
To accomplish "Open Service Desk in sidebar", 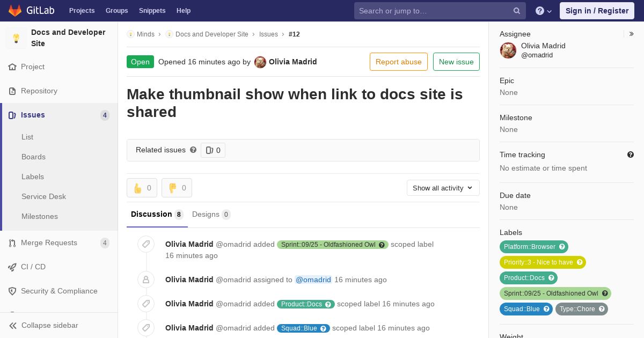I will (x=43, y=196).
